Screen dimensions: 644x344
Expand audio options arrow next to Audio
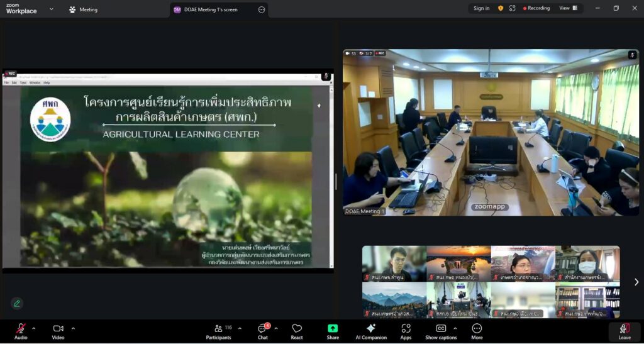pyautogui.click(x=34, y=328)
